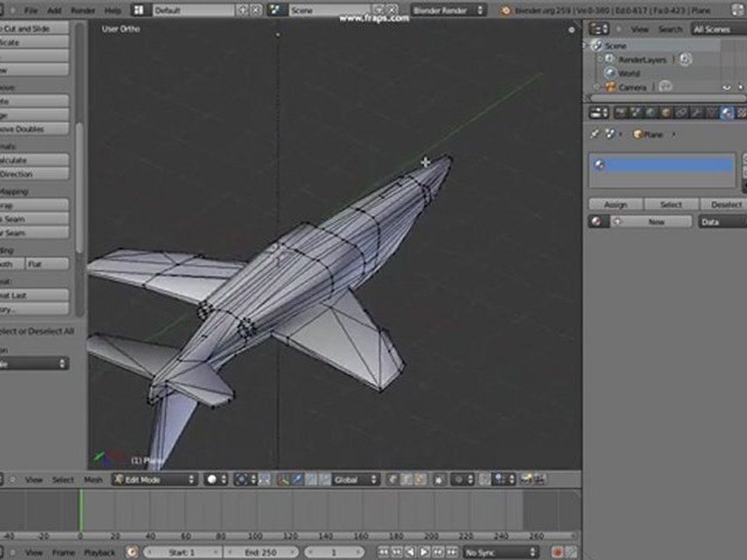Open the World properties tab icon
Image resolution: width=747 pixels, height=560 pixels.
coord(651,112)
